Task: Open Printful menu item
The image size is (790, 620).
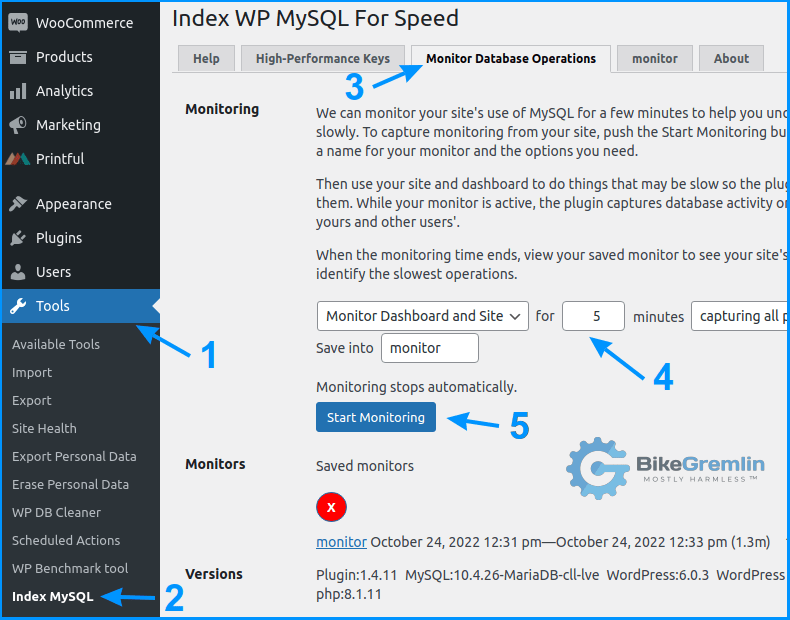Action: pyautogui.click(x=81, y=159)
